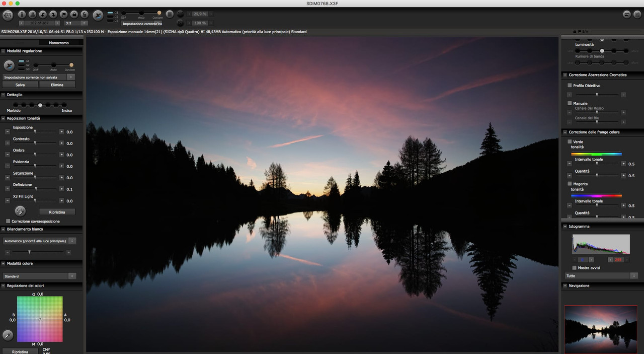Enable the Verde fringe correction checkbox
Screen dimensions: 644x354
[570, 142]
